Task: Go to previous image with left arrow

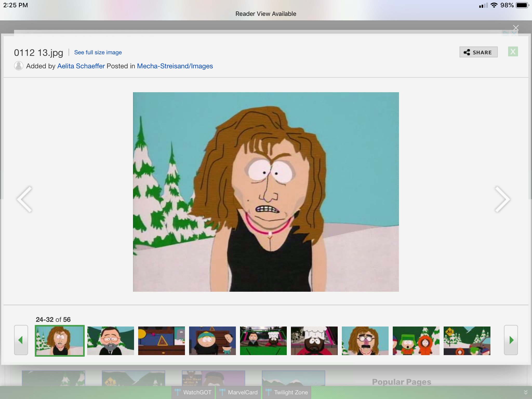Action: pyautogui.click(x=24, y=199)
